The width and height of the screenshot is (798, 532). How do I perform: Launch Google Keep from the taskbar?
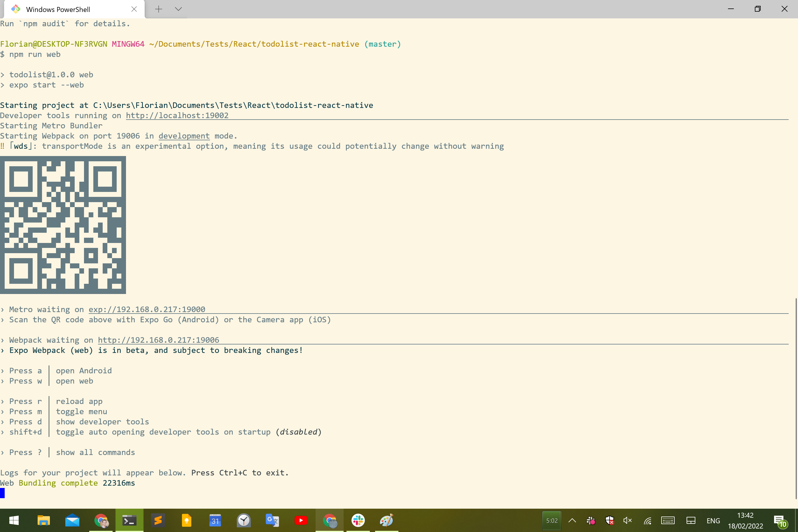click(187, 520)
